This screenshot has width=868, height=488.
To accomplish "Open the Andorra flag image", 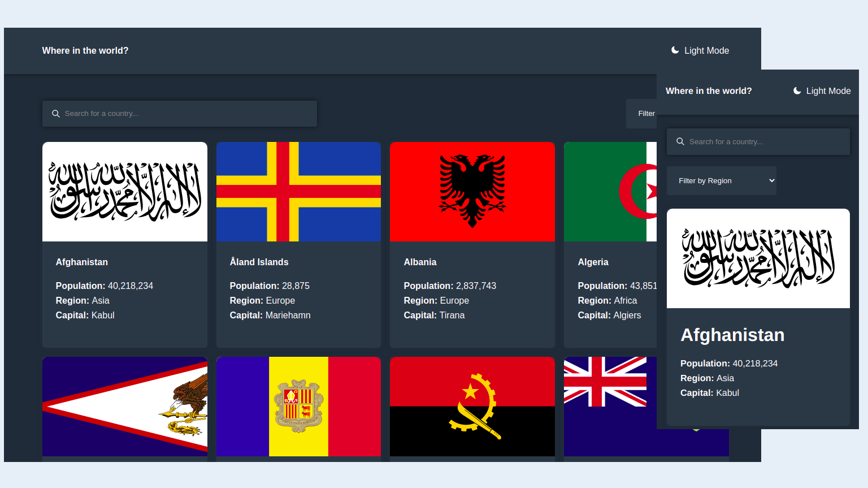I will pyautogui.click(x=298, y=407).
